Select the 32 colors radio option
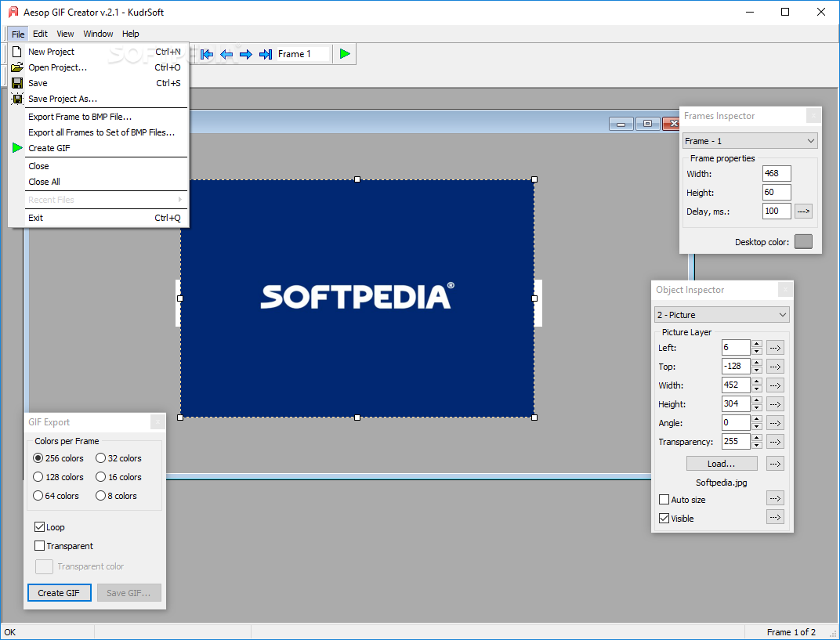 pyautogui.click(x=101, y=458)
